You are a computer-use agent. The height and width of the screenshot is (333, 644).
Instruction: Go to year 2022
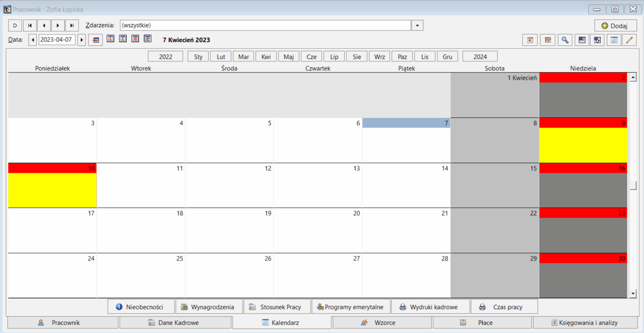coord(165,57)
